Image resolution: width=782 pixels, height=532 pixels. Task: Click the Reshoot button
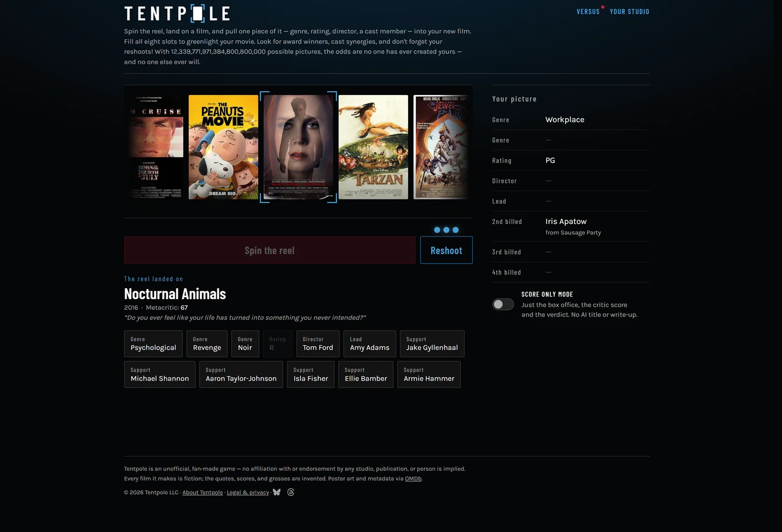446,250
